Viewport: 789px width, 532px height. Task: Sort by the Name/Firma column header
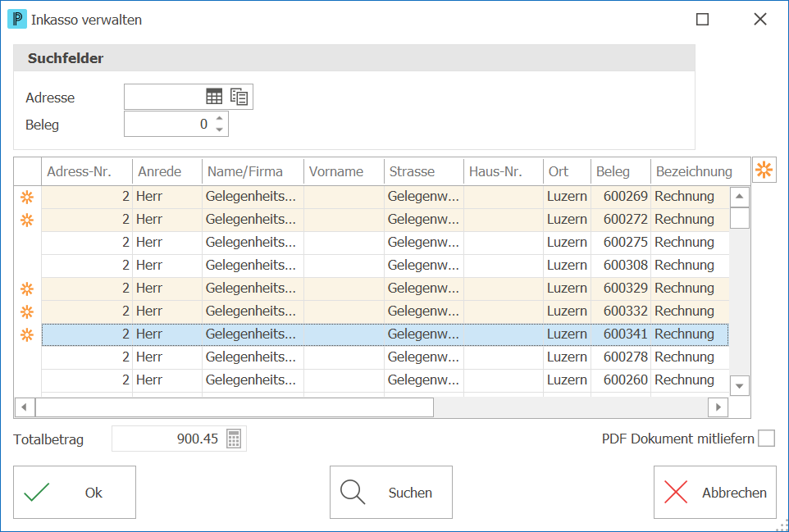click(253, 171)
